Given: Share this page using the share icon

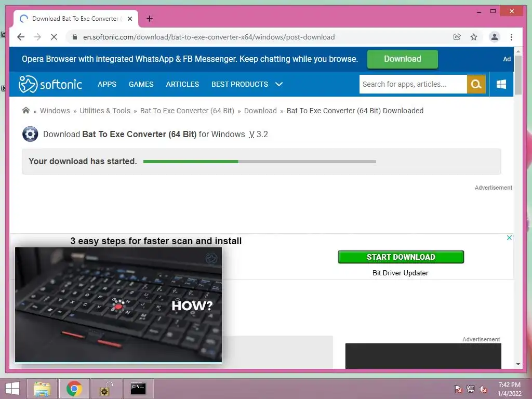Looking at the screenshot, I should pyautogui.click(x=457, y=37).
